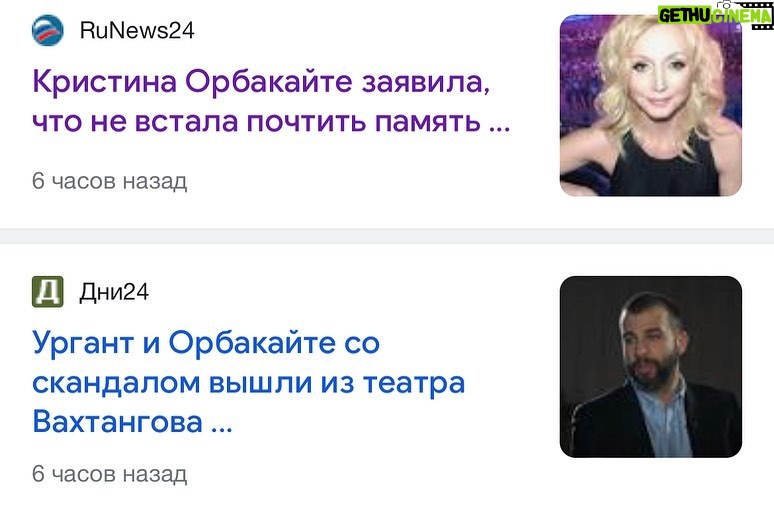Open the Дни24 source name
This screenshot has height=512, width=774.
(x=114, y=292)
